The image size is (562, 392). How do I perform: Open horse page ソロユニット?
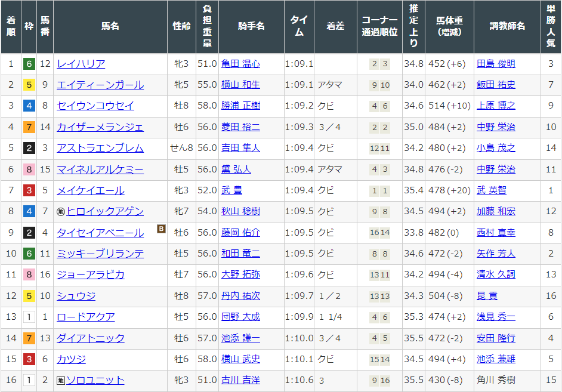pyautogui.click(x=95, y=380)
